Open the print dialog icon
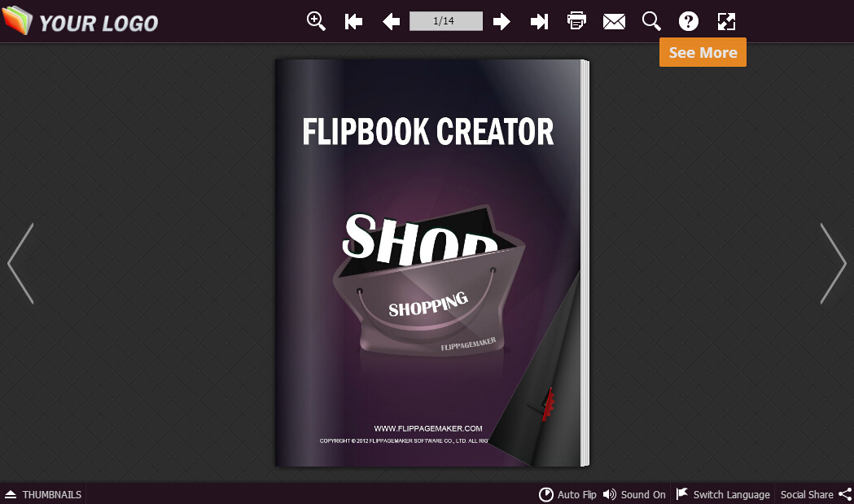Screen dimensions: 854x504 pyautogui.click(x=576, y=21)
